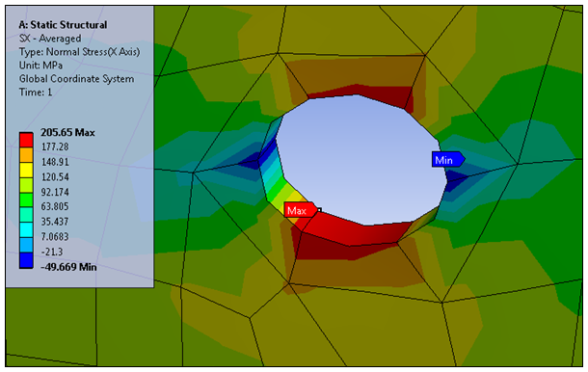
Task: Select the orange legend color band
Action: pos(26,155)
